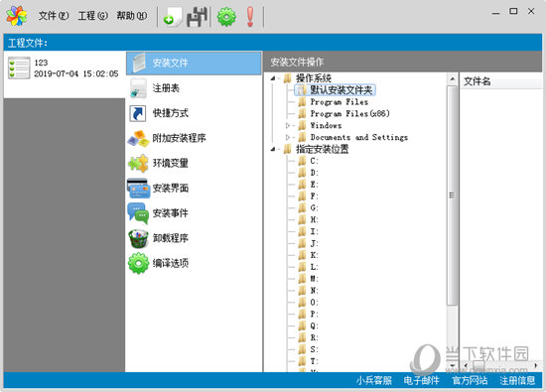Screen dimensions: 546x392
Task: Open the 小兵客服 link
Action: coord(373,380)
